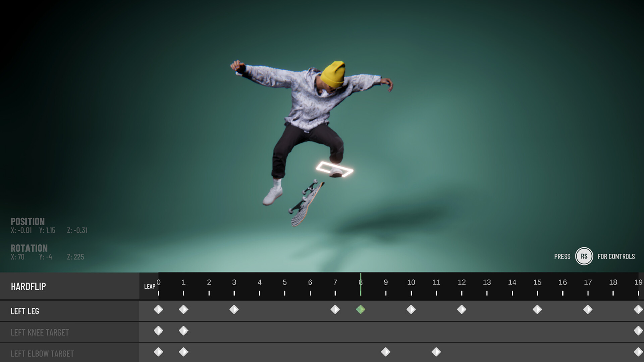Select the Left Leg keyframe at frame 17

[x=588, y=310]
